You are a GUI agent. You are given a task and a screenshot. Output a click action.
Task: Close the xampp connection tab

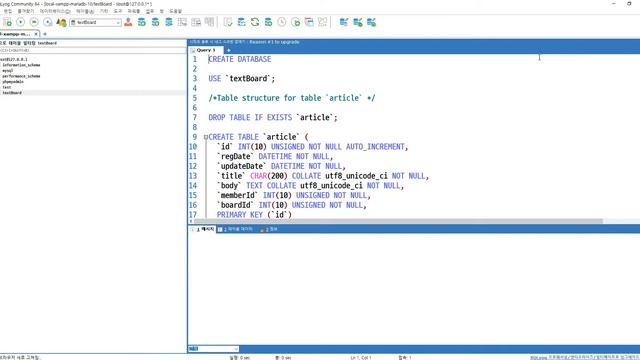tap(36, 34)
